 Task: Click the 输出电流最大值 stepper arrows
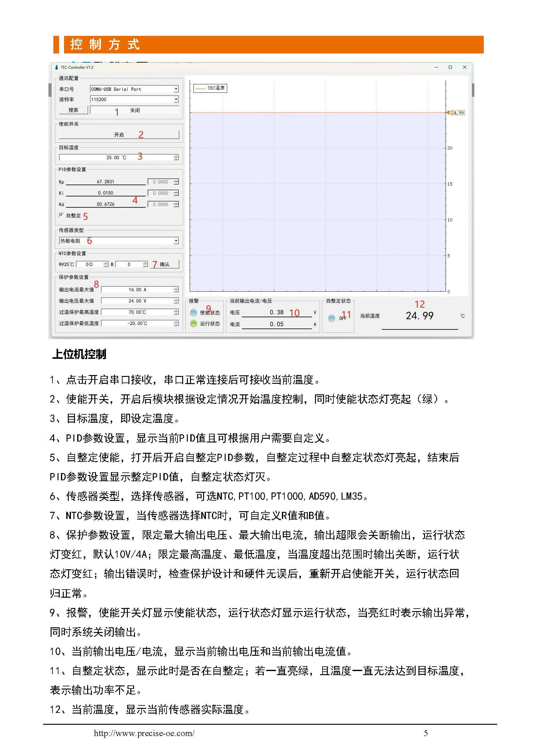[x=176, y=289]
